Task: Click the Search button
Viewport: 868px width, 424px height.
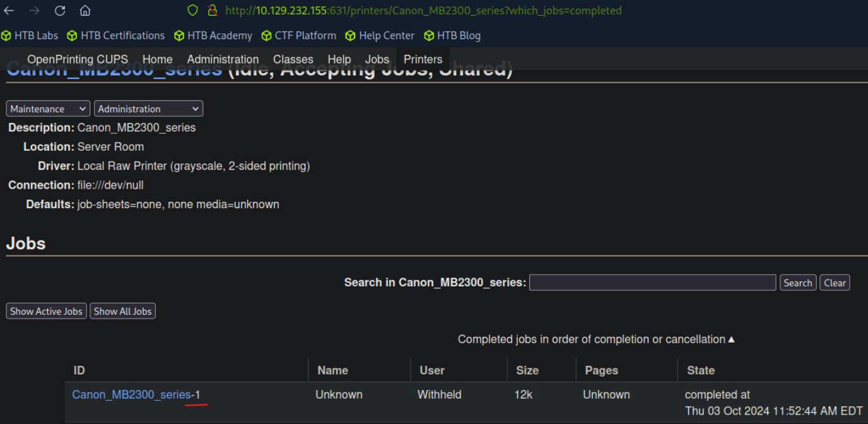Action: click(x=798, y=283)
